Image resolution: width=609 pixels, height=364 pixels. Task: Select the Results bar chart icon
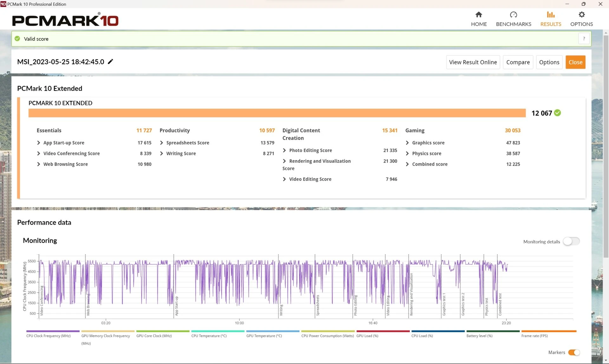(x=551, y=15)
